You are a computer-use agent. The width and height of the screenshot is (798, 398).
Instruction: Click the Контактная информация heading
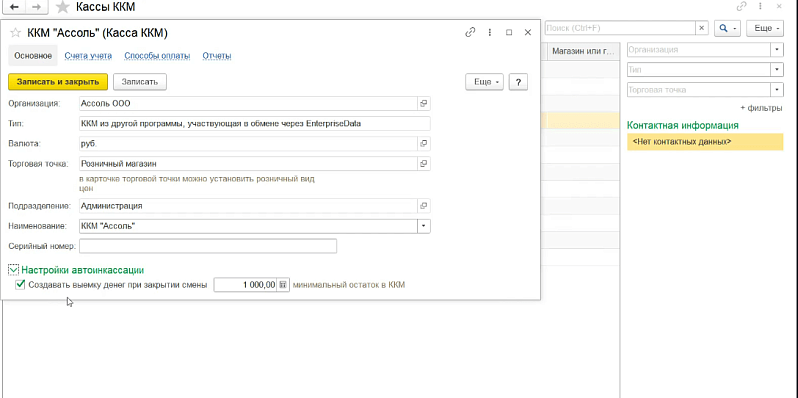click(x=682, y=125)
